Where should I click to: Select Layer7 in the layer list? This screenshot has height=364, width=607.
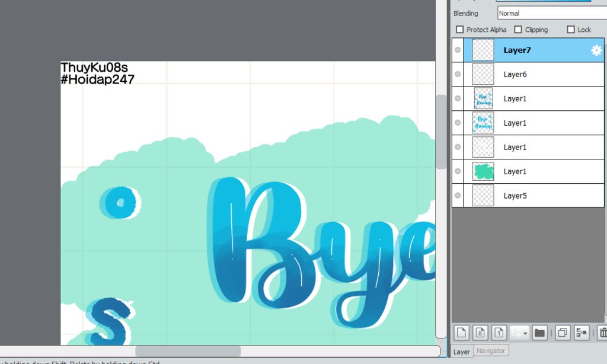[528, 50]
